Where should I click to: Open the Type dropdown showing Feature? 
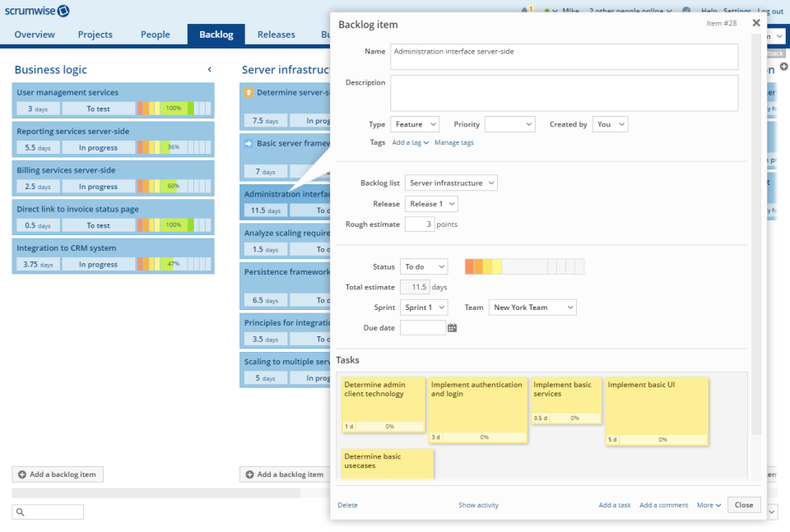(x=415, y=123)
